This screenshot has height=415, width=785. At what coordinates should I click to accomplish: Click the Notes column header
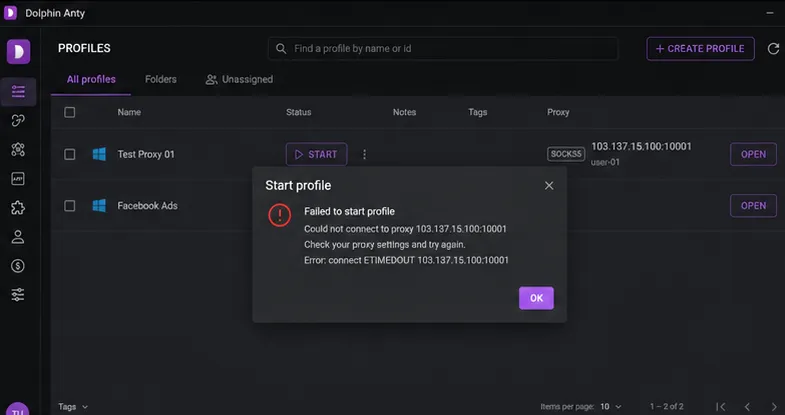(x=405, y=112)
